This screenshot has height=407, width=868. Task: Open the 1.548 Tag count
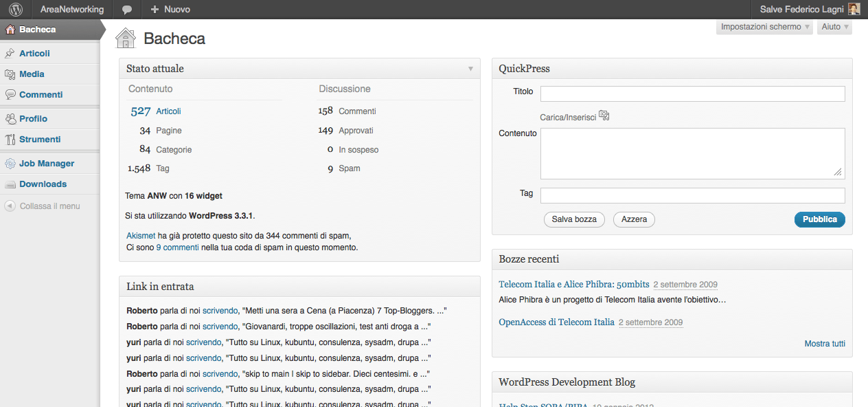(x=139, y=168)
